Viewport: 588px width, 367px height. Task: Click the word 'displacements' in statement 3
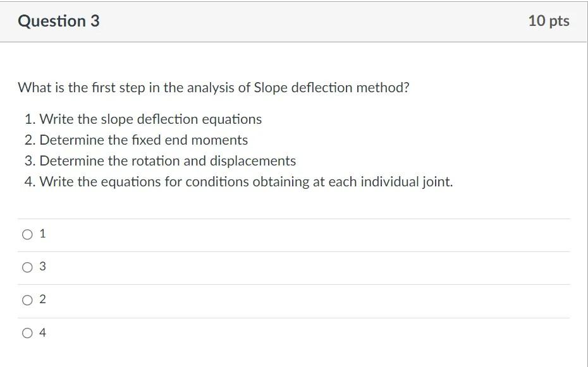point(253,161)
